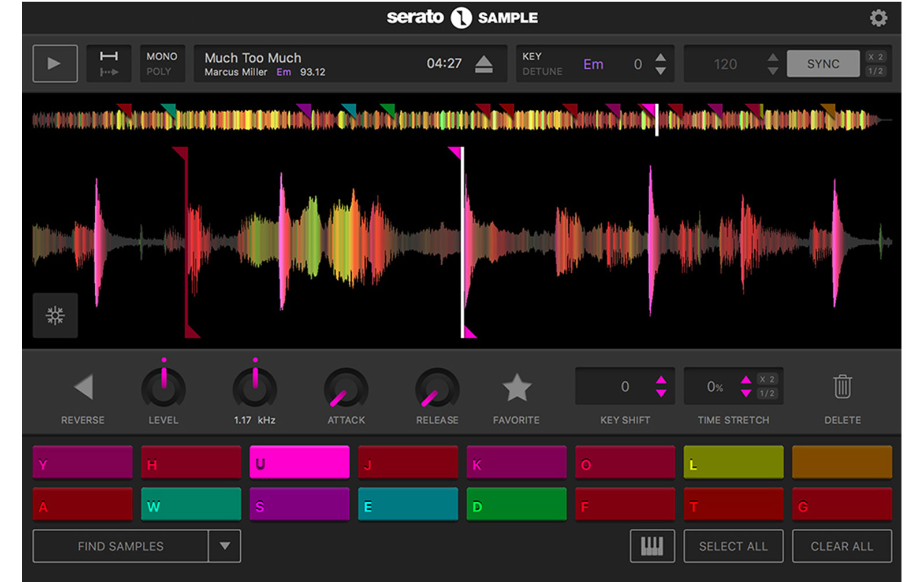Mark the pad as FAVORITE with the star
This screenshot has height=582, width=924.
pyautogui.click(x=517, y=387)
